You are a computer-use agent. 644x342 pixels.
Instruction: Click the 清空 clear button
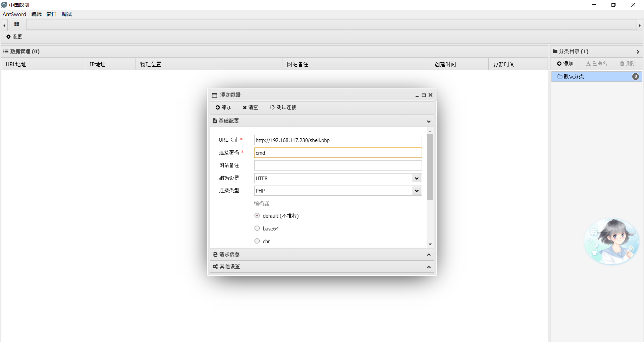click(251, 108)
